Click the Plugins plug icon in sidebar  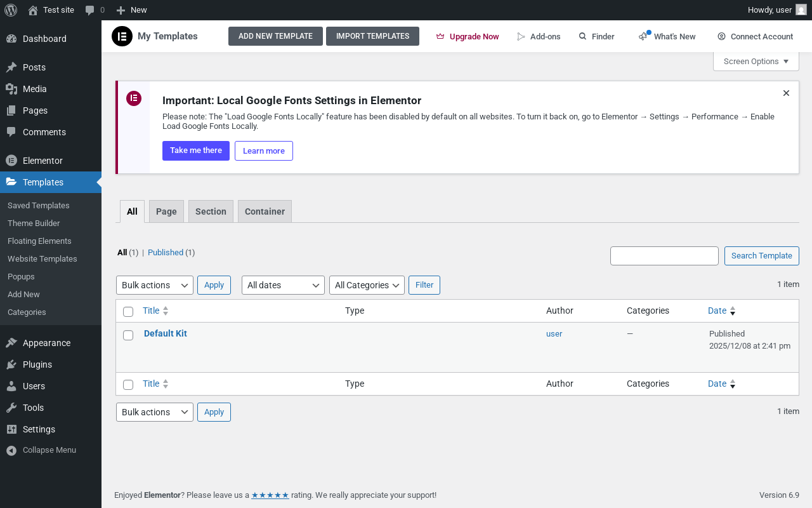11,364
